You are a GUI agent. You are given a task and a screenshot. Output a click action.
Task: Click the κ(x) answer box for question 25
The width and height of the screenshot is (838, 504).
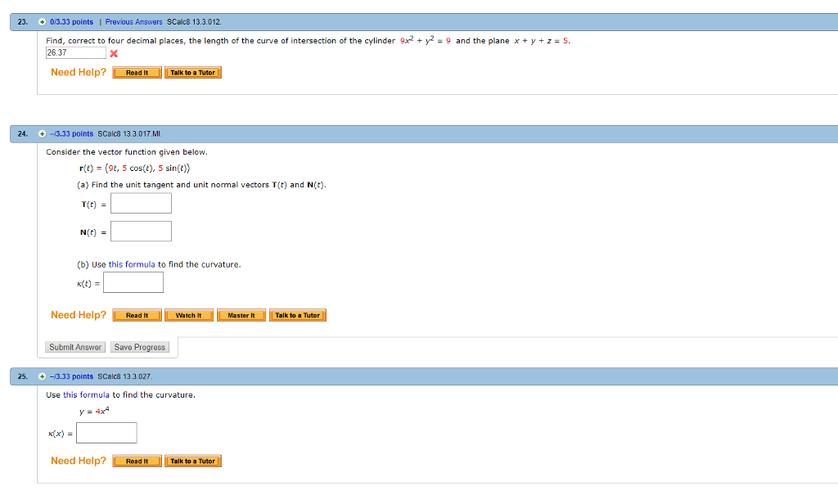106,433
